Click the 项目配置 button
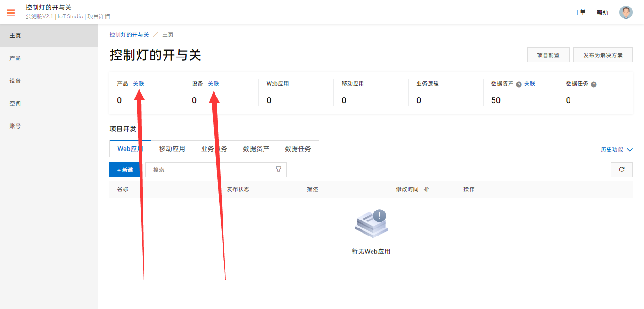Image resolution: width=644 pixels, height=309 pixels. tap(548, 54)
